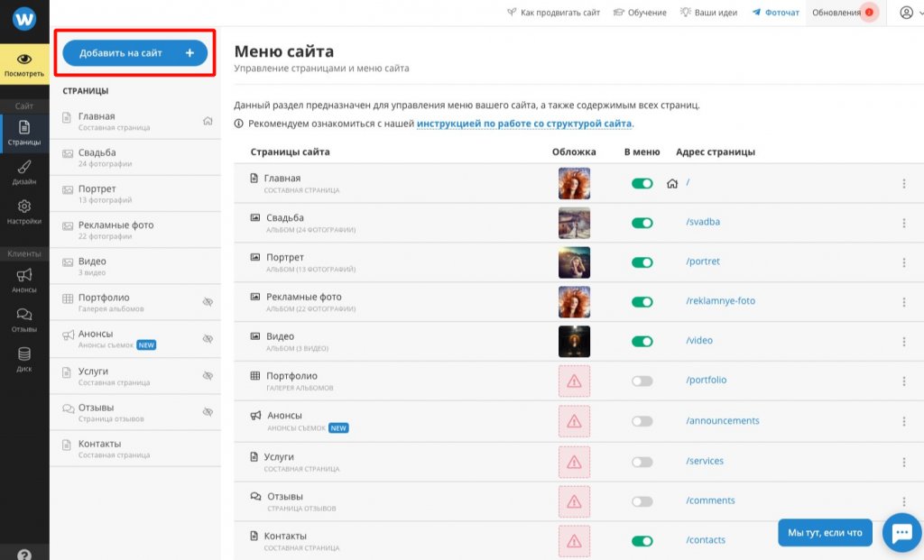Screen dimensions: 924x560
Task: Click the Добавить на сайт button
Action: click(135, 53)
